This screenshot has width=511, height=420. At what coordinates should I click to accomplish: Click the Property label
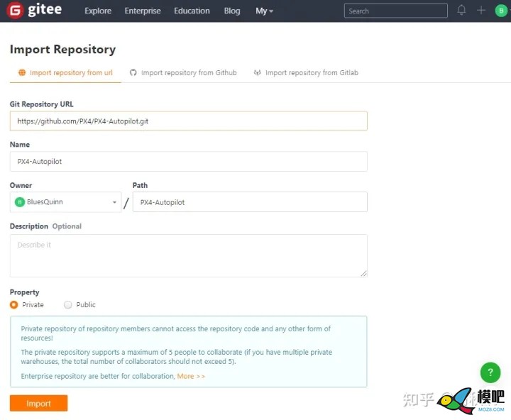24,292
